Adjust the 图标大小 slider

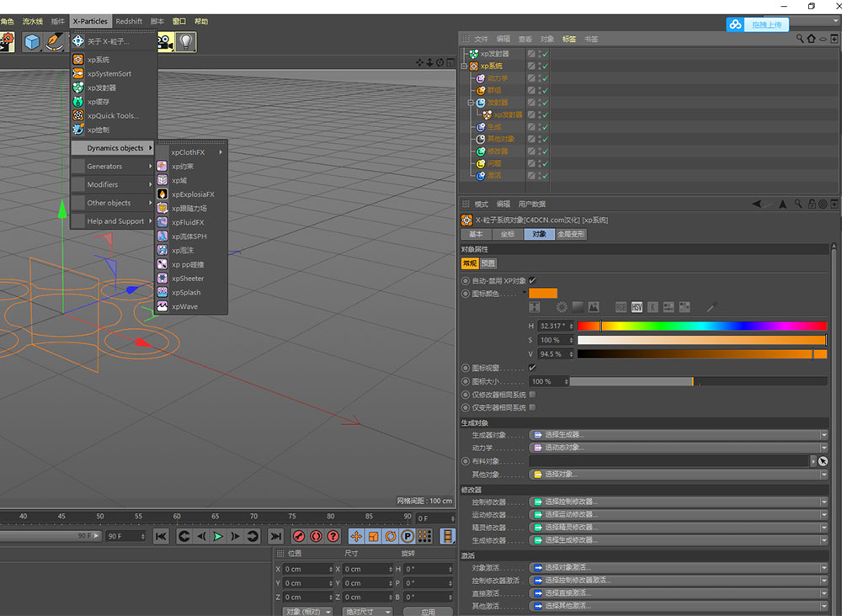pyautogui.click(x=698, y=381)
